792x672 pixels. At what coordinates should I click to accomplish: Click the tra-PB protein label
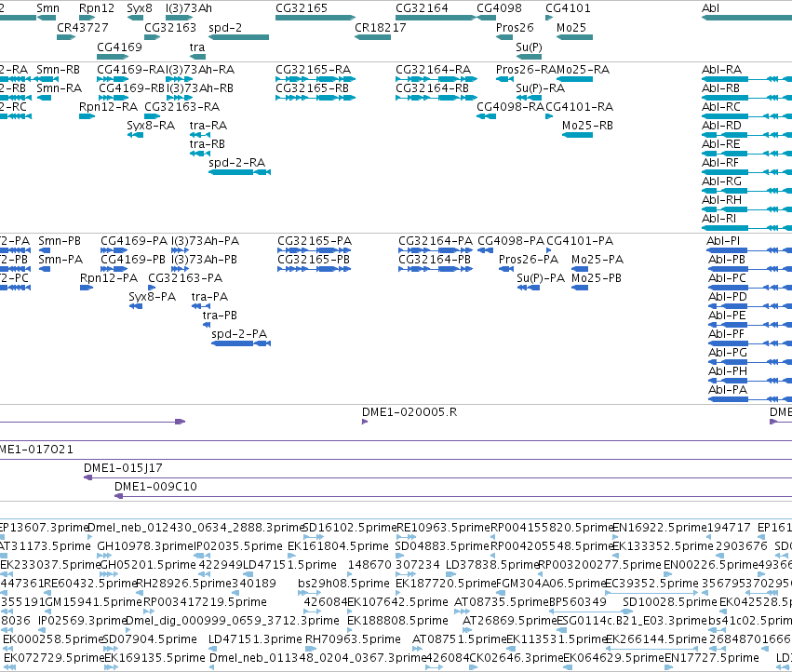coord(220,316)
